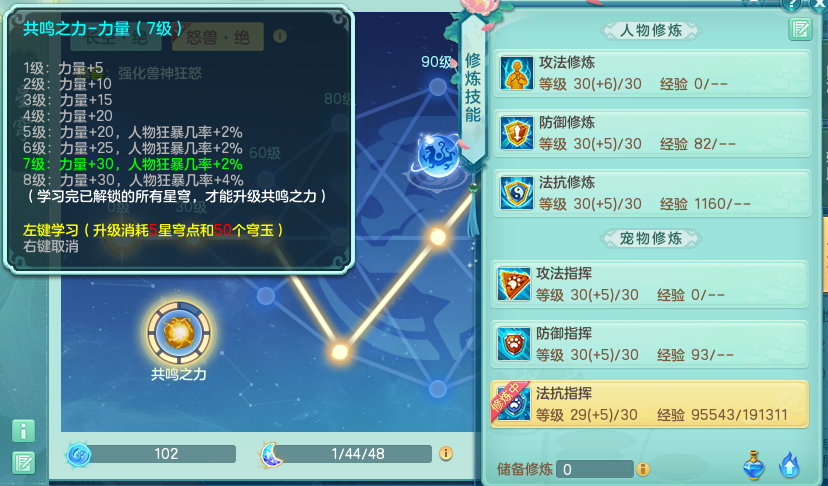Viewport: 828px width, 486px height.
Task: Click the 共鸣之力 resonance orb icon
Action: (x=179, y=332)
